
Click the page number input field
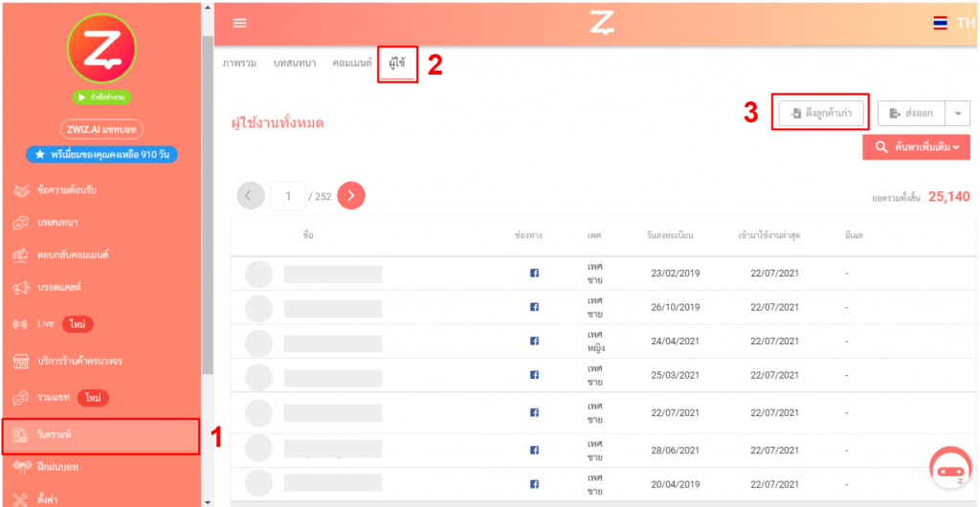pos(288,196)
